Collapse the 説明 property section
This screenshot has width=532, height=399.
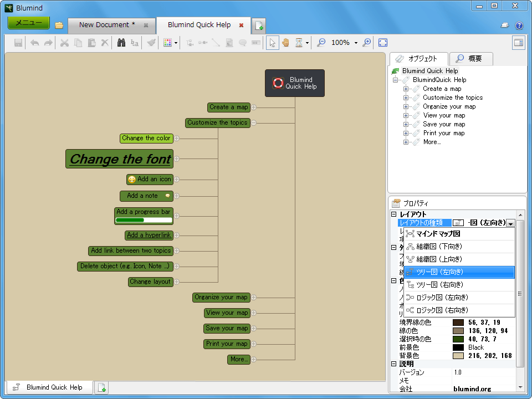[393, 364]
